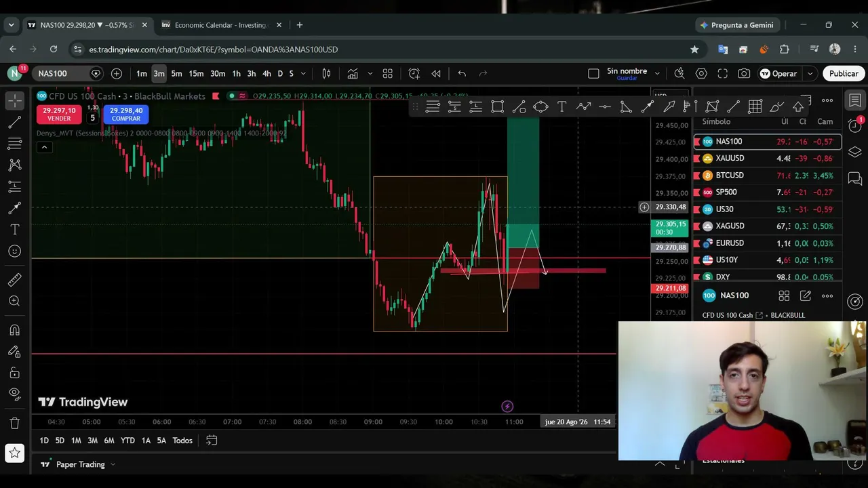Start bar replay mode

pos(436,73)
